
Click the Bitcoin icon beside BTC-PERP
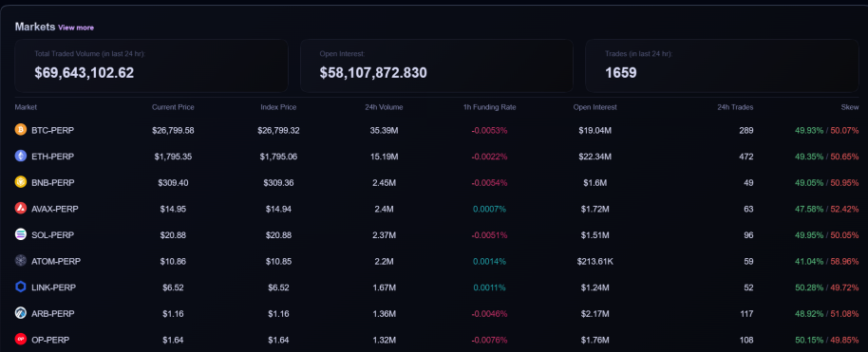pos(21,130)
